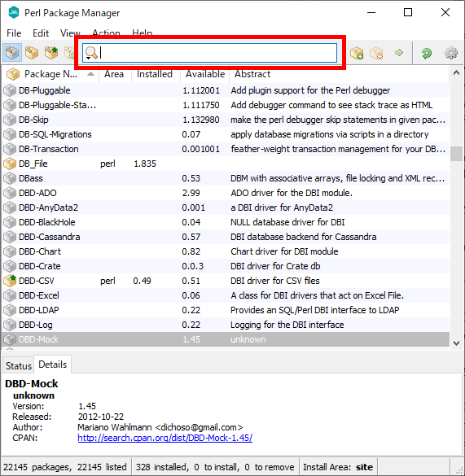Switch to the Details tab

point(53,365)
